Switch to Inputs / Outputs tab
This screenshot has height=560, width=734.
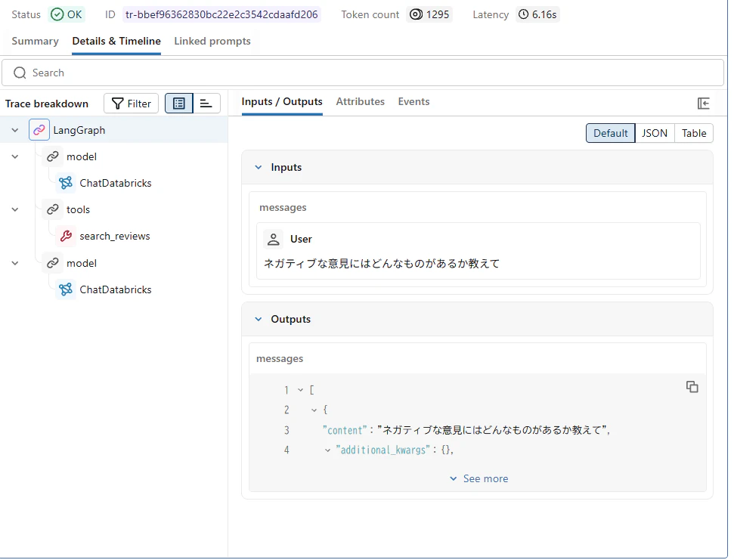[282, 101]
